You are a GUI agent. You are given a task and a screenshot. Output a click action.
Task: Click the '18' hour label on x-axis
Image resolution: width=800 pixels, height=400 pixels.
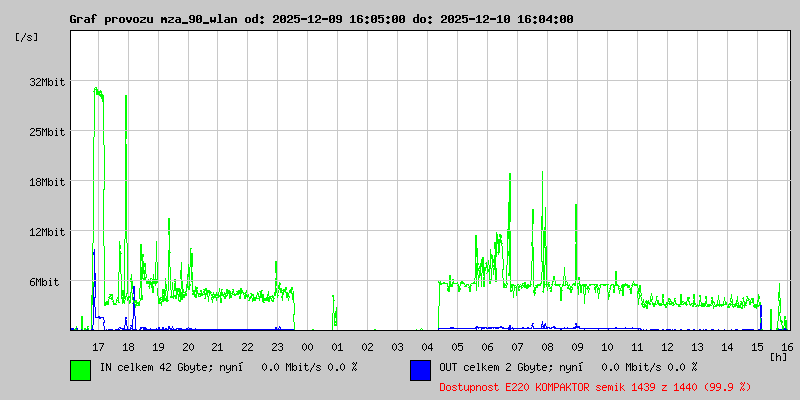128,347
